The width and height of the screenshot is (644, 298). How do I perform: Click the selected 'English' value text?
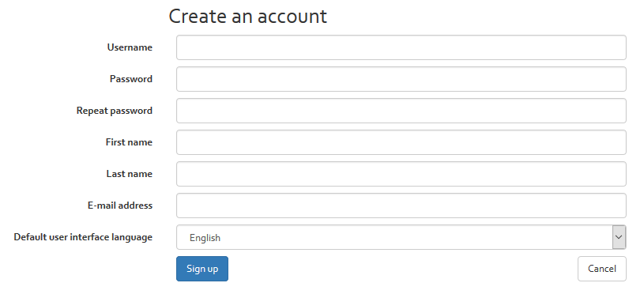click(205, 238)
